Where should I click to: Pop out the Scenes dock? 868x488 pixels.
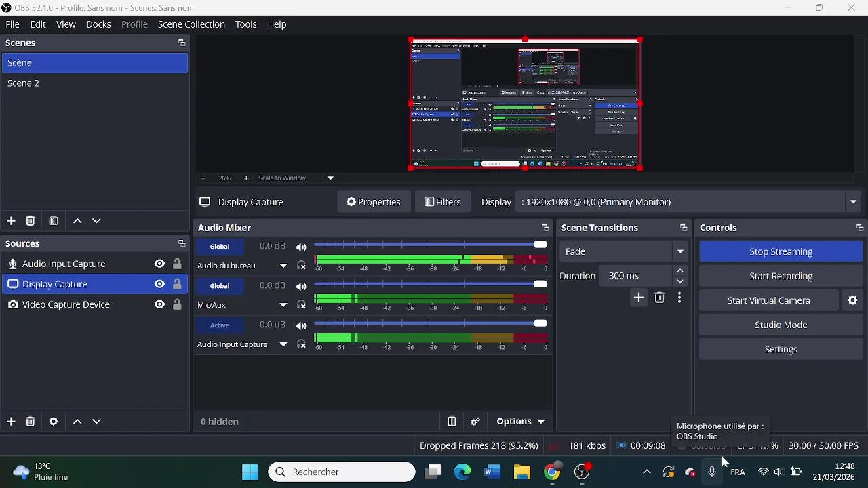pyautogui.click(x=182, y=43)
